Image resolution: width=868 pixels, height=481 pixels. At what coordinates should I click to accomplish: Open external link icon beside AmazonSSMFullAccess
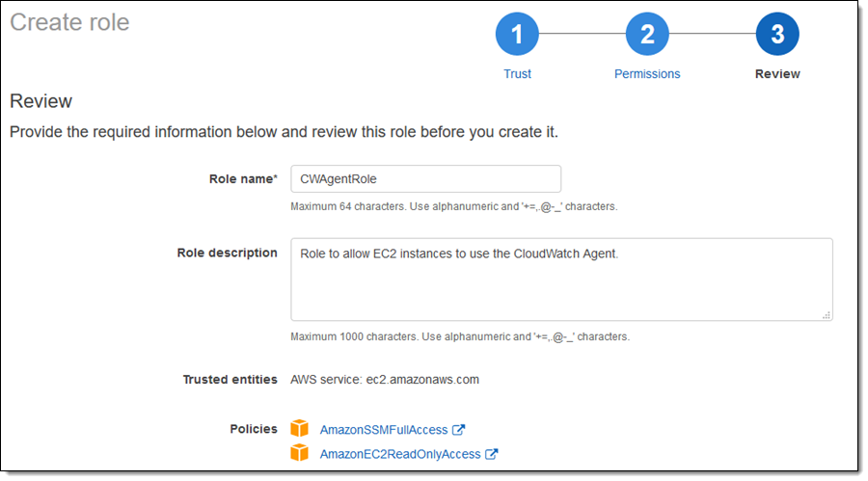[459, 430]
